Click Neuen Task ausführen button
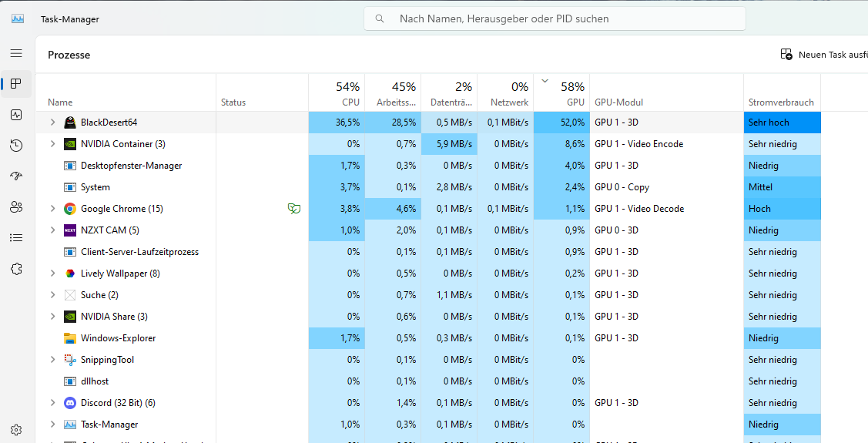This screenshot has height=443, width=868. [x=824, y=54]
